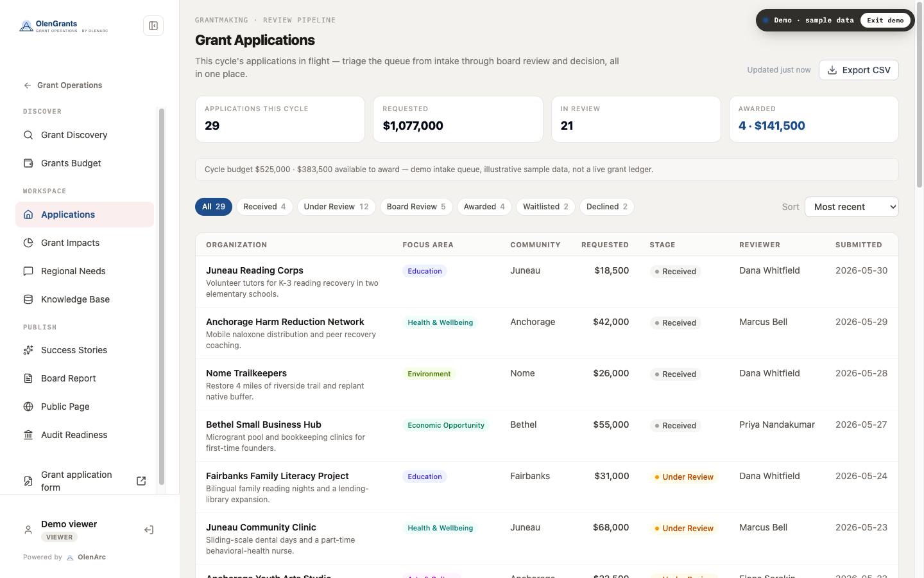
Task: Open the Most recent sort dropdown
Action: 851,207
